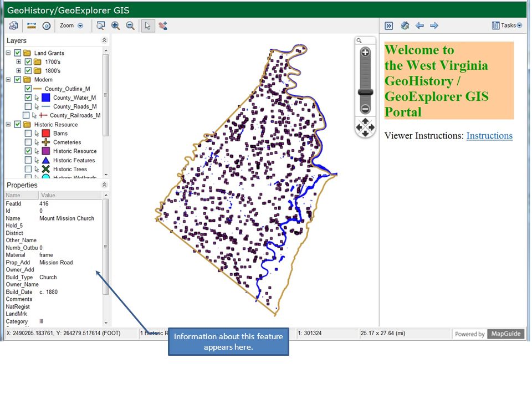Viewport: 532px width, 399px height.
Task: Click the red Barns layer symbol
Action: pyautogui.click(x=46, y=134)
